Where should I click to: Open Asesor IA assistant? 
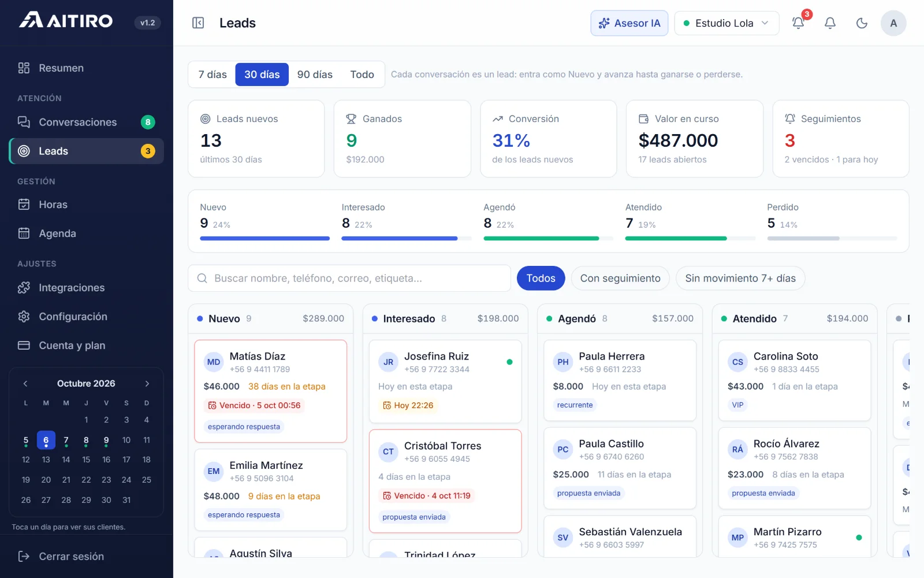[629, 23]
